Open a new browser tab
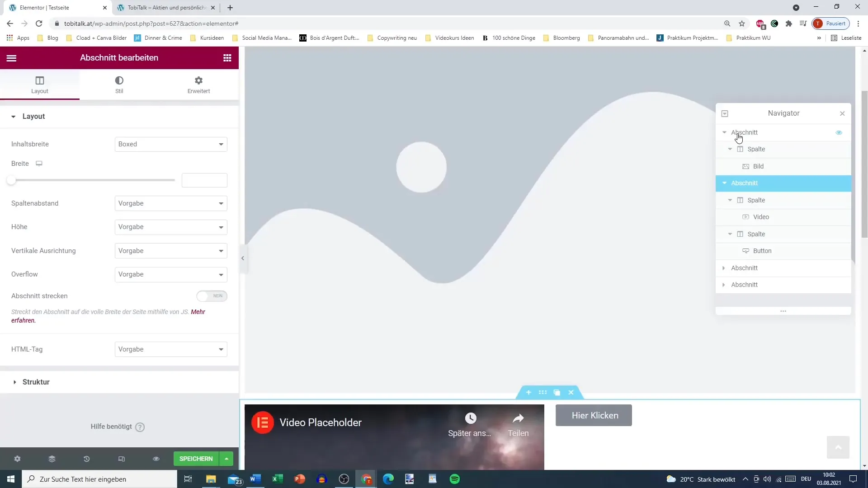The width and height of the screenshot is (868, 488). pyautogui.click(x=230, y=8)
